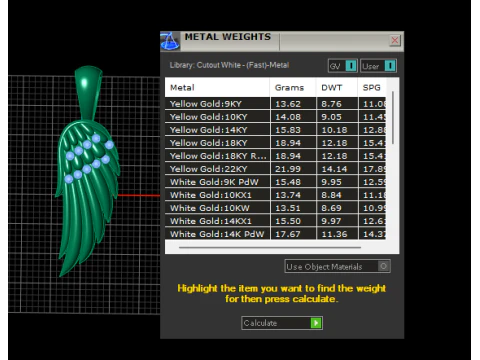This screenshot has width=480, height=360.
Task: Select the Yellow Gold:10KY row
Action: 275,117
